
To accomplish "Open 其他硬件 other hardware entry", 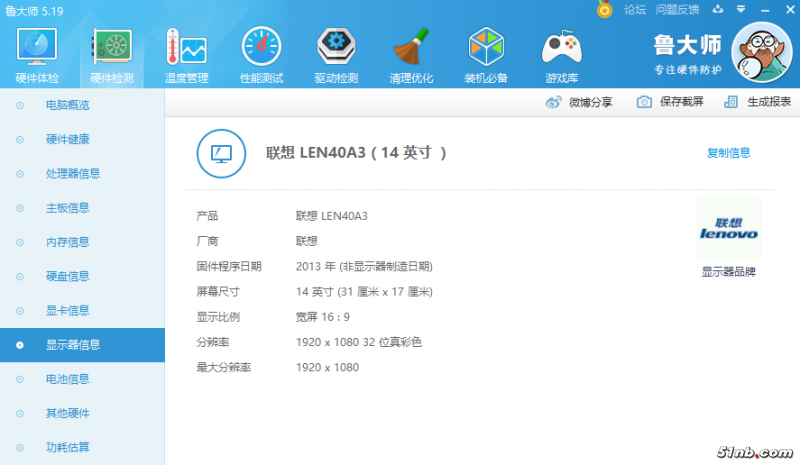I will pyautogui.click(x=67, y=413).
